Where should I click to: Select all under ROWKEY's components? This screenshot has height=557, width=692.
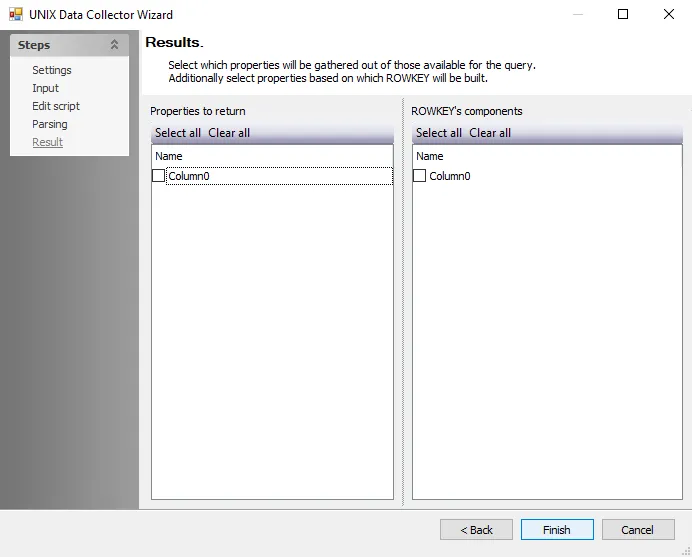439,133
